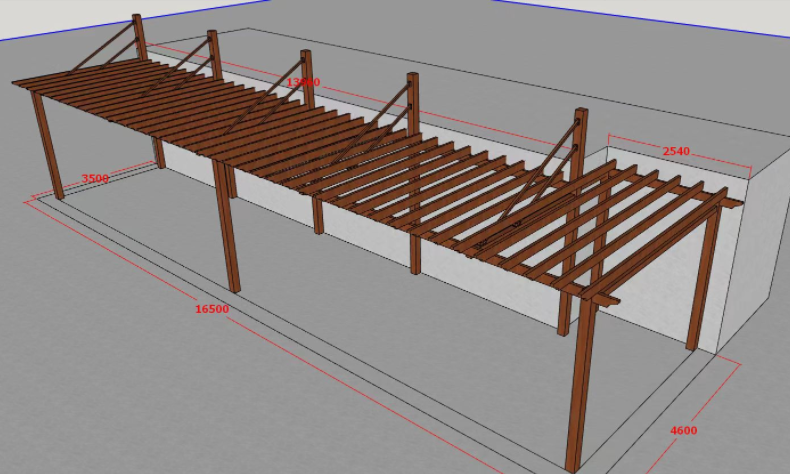Select the third tall back post from left
Viewport: 790px width, 474px height.
pyautogui.click(x=307, y=75)
